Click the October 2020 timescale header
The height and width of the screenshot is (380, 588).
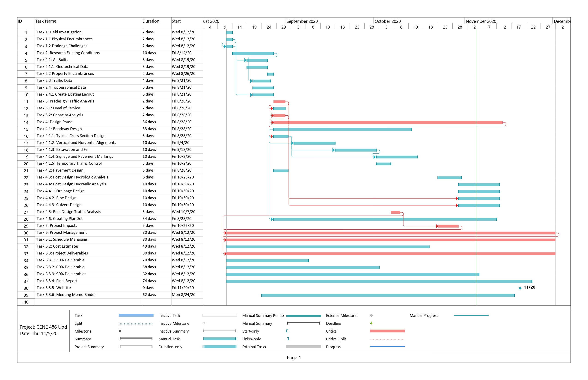(387, 21)
